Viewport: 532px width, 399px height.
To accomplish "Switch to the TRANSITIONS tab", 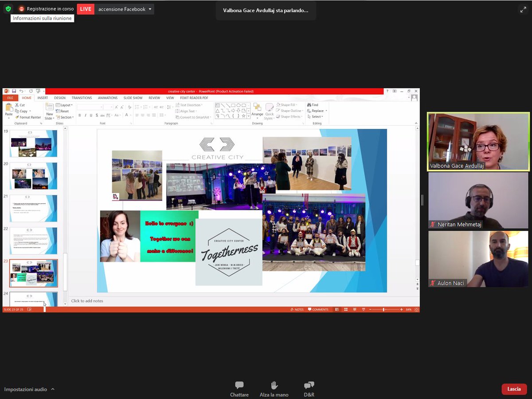I will (x=82, y=98).
